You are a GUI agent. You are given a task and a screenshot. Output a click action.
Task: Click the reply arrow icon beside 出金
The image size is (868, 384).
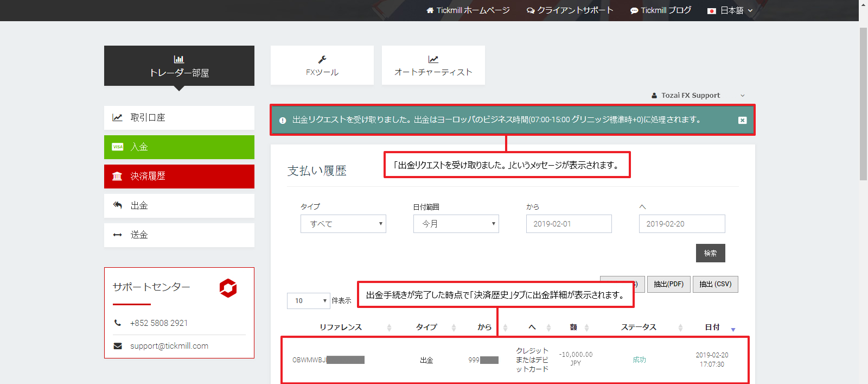pyautogui.click(x=117, y=205)
